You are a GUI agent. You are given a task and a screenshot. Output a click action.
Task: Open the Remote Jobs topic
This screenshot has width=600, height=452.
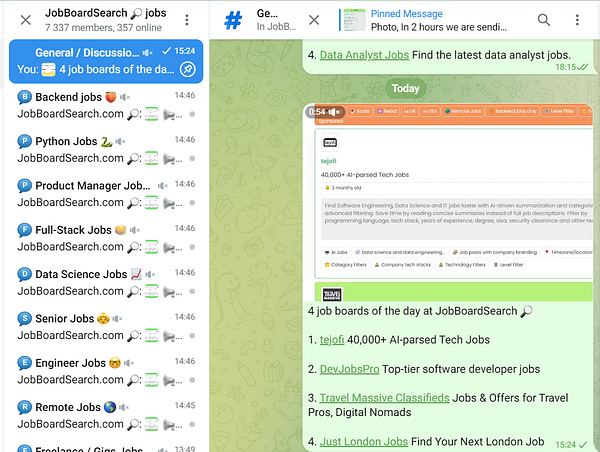[106, 416]
